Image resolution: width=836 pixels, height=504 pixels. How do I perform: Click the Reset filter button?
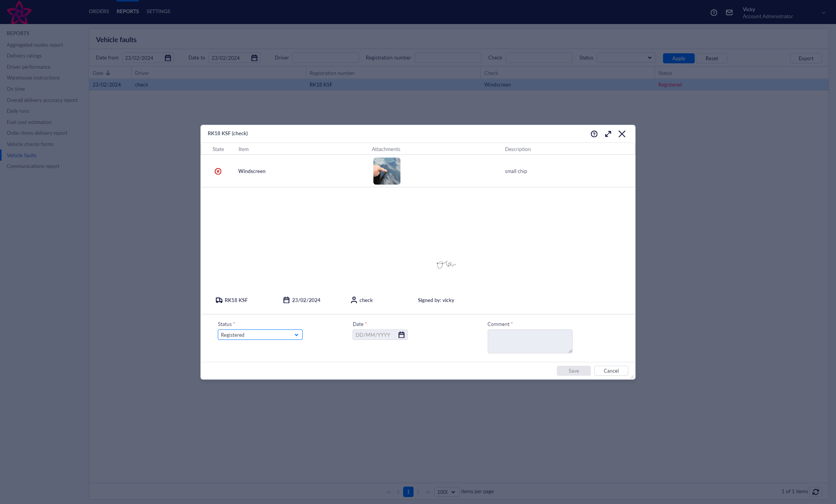[712, 58]
